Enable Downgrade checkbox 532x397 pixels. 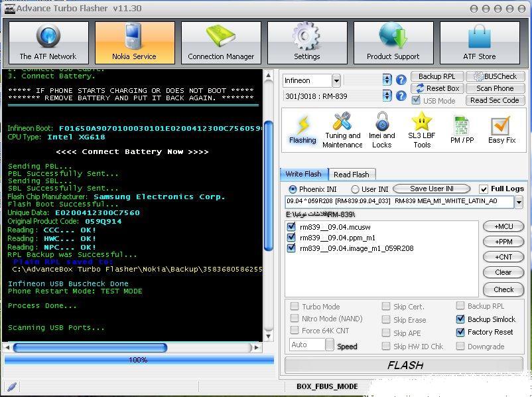pyautogui.click(x=460, y=346)
